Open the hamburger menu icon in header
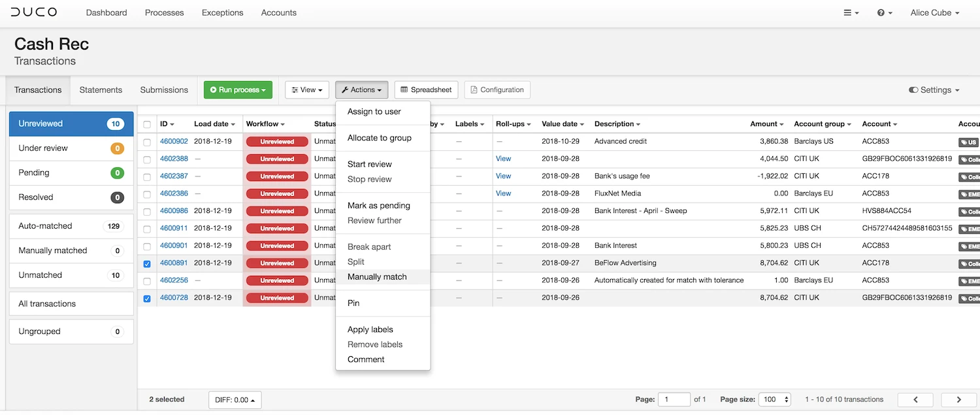The height and width of the screenshot is (415, 980). click(x=851, y=12)
